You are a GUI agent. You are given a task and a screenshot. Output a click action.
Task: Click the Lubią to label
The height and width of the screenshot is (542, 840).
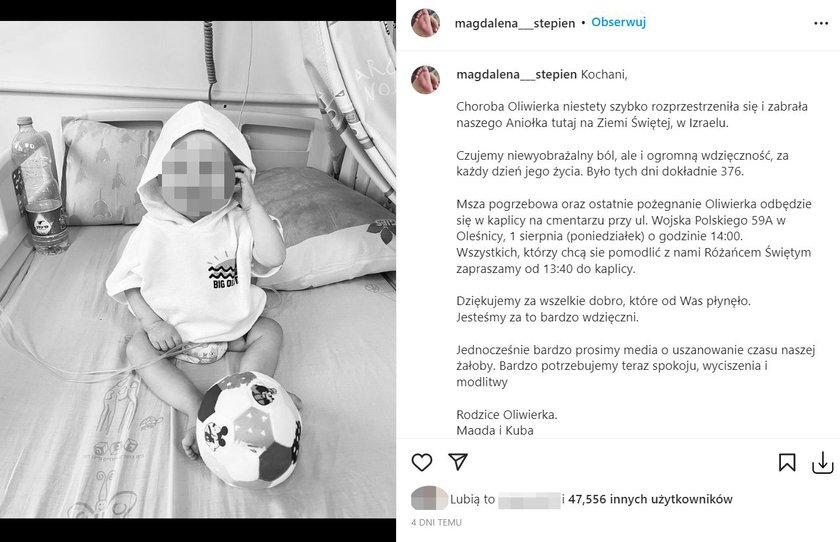point(472,499)
